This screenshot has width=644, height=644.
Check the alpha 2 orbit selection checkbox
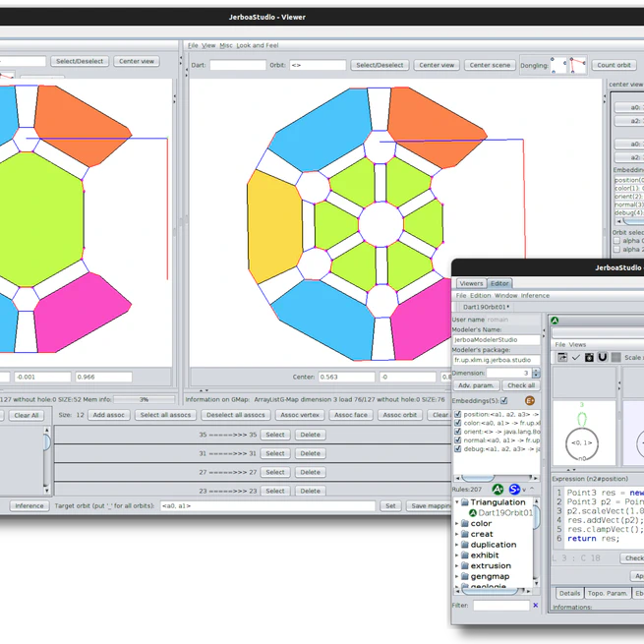[x=616, y=250]
